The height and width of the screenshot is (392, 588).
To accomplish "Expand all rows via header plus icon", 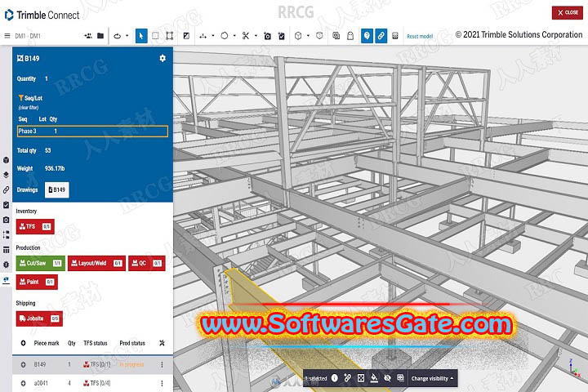I will (23, 343).
